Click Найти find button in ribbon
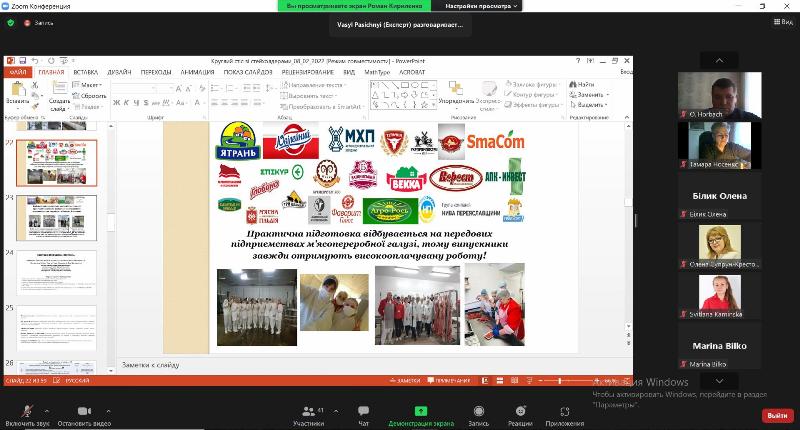 (582, 85)
